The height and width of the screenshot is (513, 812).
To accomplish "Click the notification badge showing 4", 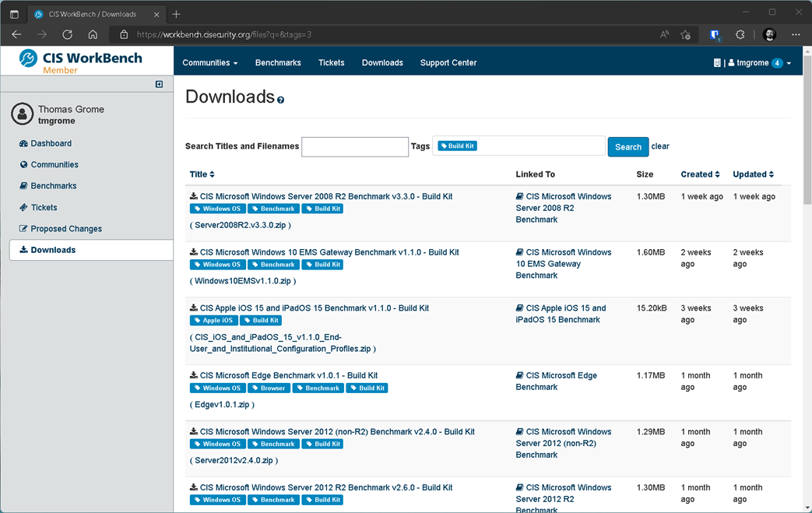I will point(777,63).
